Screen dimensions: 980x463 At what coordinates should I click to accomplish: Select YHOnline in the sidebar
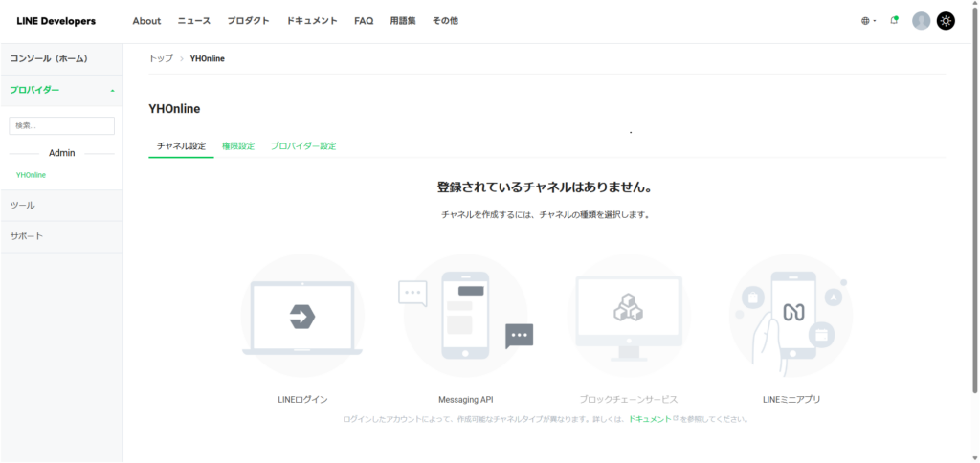pyautogui.click(x=32, y=175)
